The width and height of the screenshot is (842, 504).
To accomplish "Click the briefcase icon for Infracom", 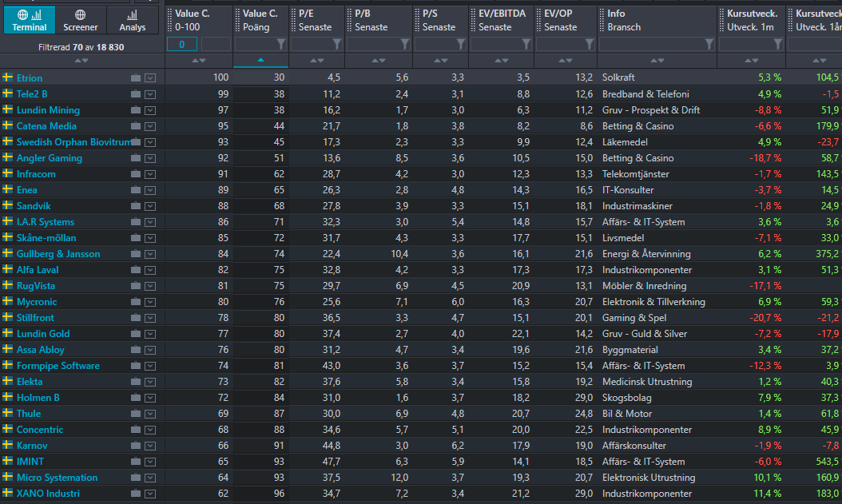I will coord(136,174).
